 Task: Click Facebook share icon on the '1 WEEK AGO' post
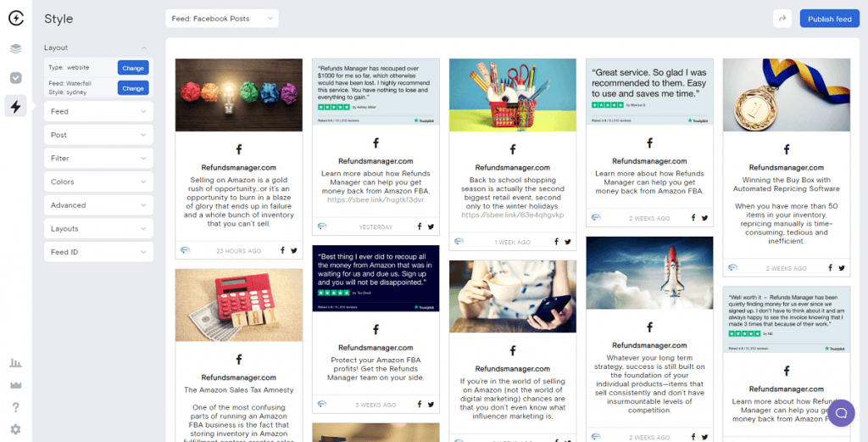click(x=556, y=242)
